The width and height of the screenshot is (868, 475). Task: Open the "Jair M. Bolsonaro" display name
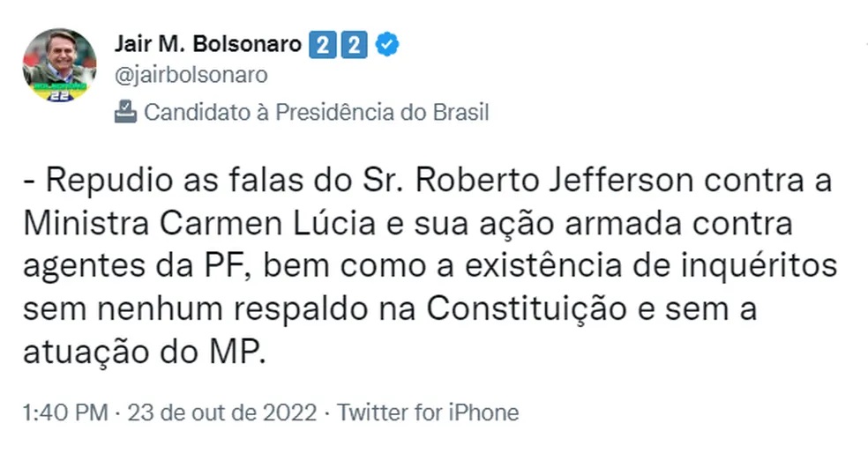point(208,44)
